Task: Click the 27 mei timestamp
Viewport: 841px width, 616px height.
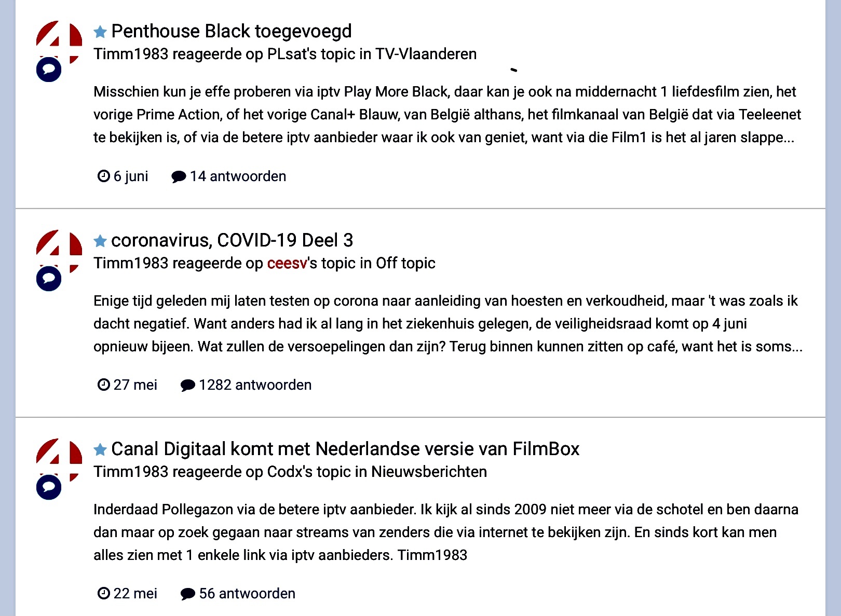Action: [135, 385]
